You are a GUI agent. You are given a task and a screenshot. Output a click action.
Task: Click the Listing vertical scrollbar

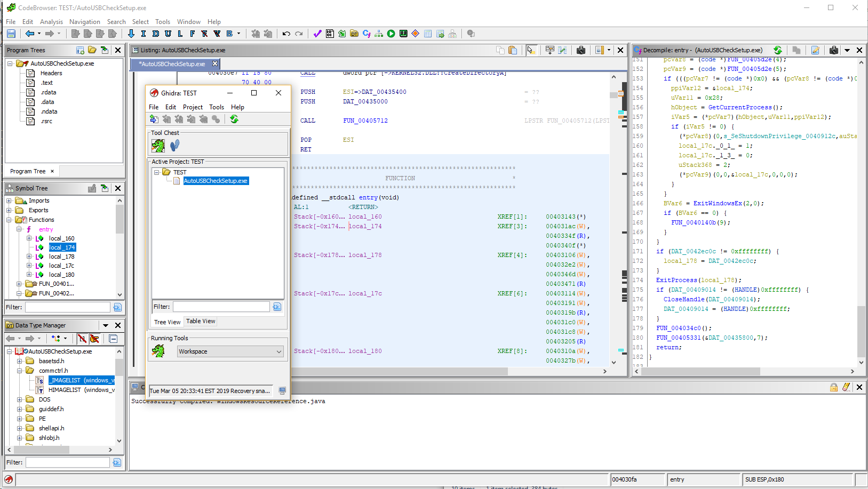click(x=614, y=220)
